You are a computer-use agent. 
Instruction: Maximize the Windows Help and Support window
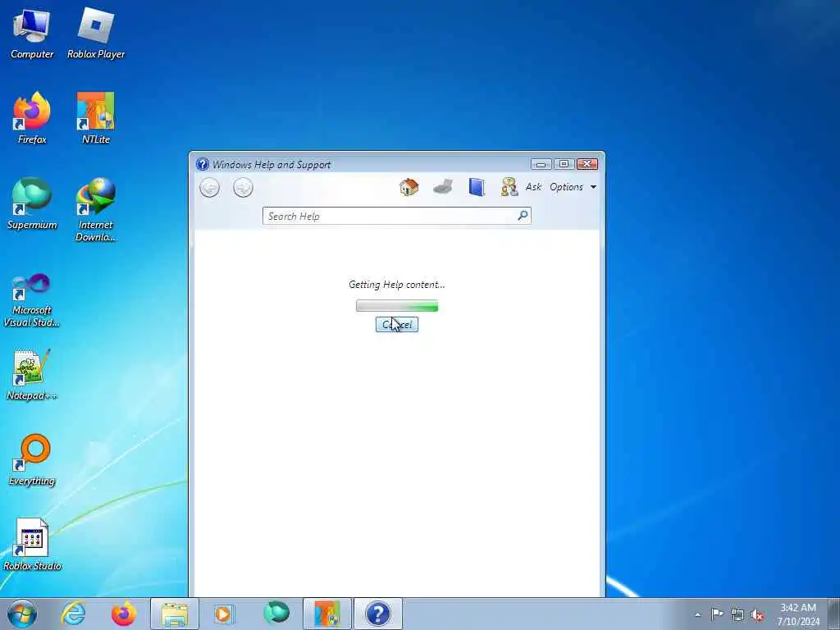click(x=564, y=164)
